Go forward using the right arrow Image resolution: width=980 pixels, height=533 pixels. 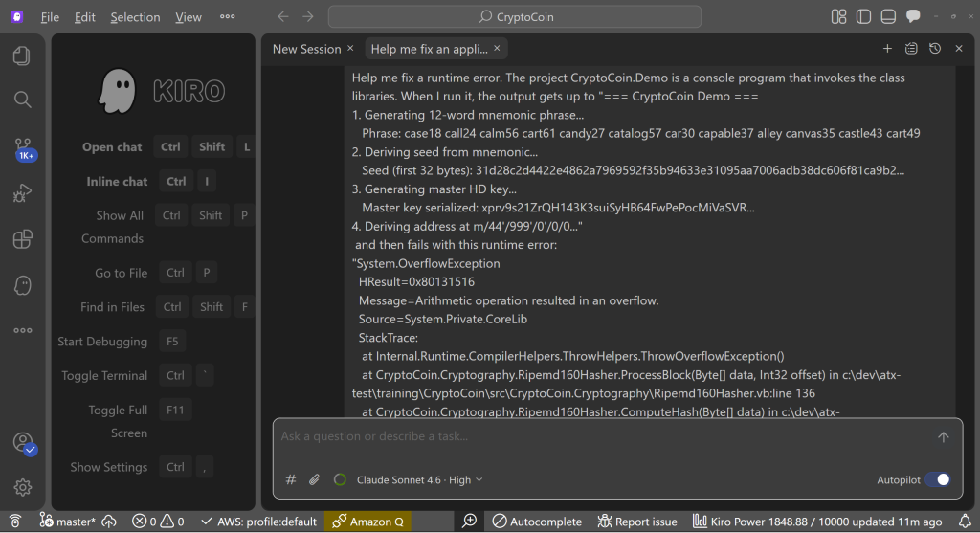(307, 17)
